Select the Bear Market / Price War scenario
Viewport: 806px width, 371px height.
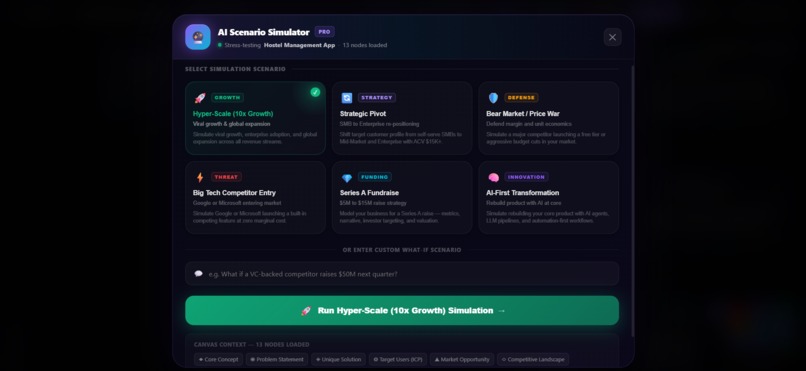[548, 118]
